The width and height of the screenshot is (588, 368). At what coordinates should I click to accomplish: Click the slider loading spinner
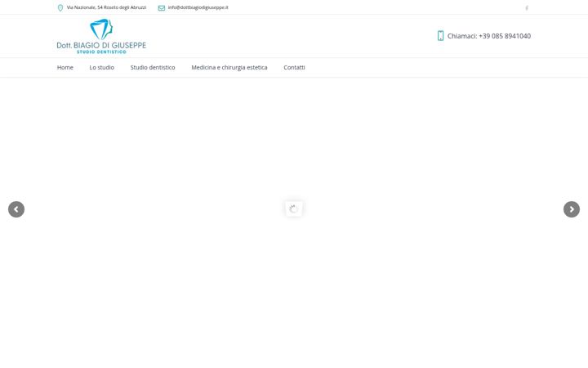294,209
